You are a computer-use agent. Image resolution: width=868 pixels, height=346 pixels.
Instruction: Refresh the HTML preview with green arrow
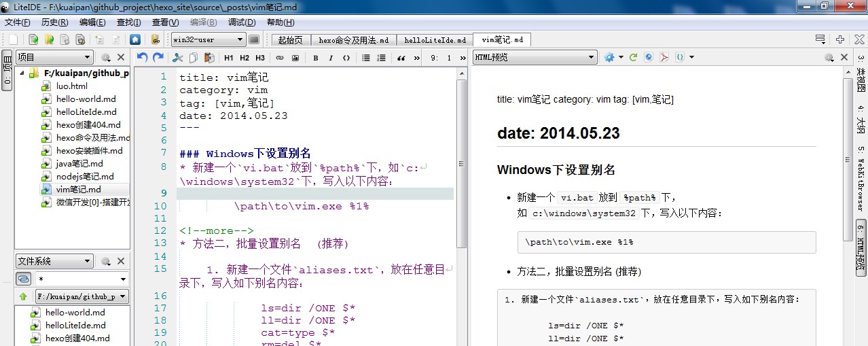(633, 58)
